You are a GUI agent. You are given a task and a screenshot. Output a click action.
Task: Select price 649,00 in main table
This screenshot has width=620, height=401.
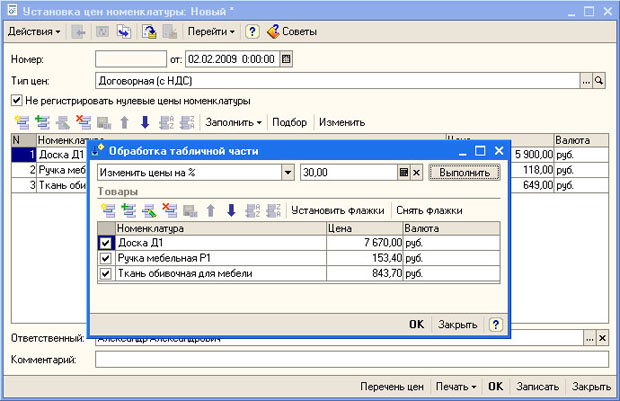click(532, 185)
